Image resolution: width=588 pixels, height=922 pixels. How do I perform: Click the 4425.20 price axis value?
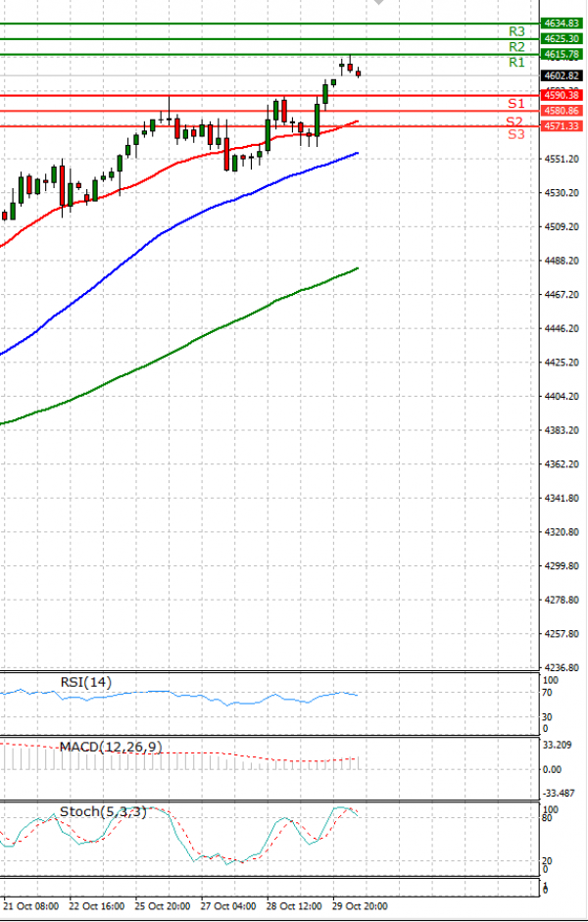point(562,363)
